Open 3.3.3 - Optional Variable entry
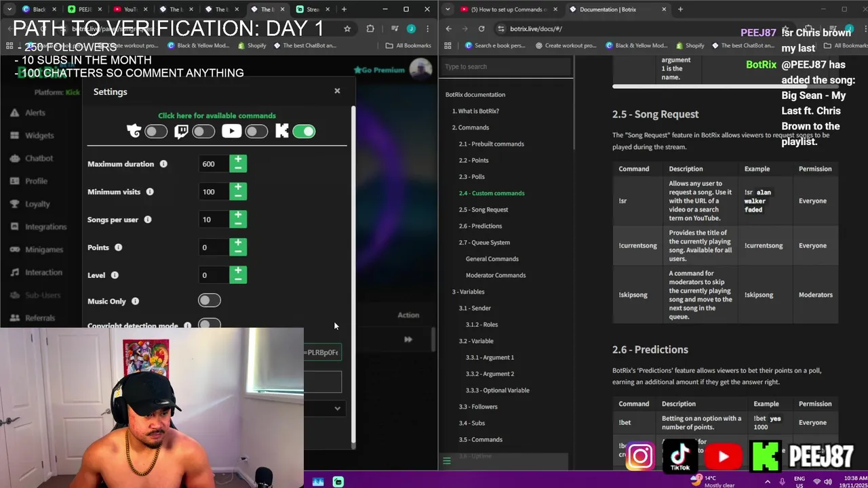Image resolution: width=868 pixels, height=488 pixels. click(498, 390)
